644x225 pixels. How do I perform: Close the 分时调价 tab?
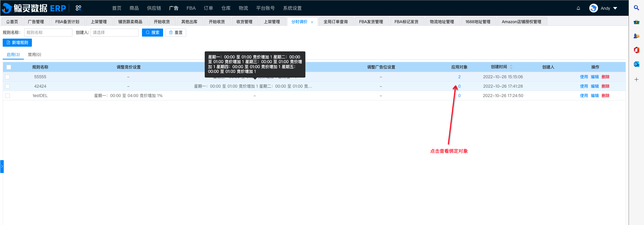pyautogui.click(x=312, y=22)
